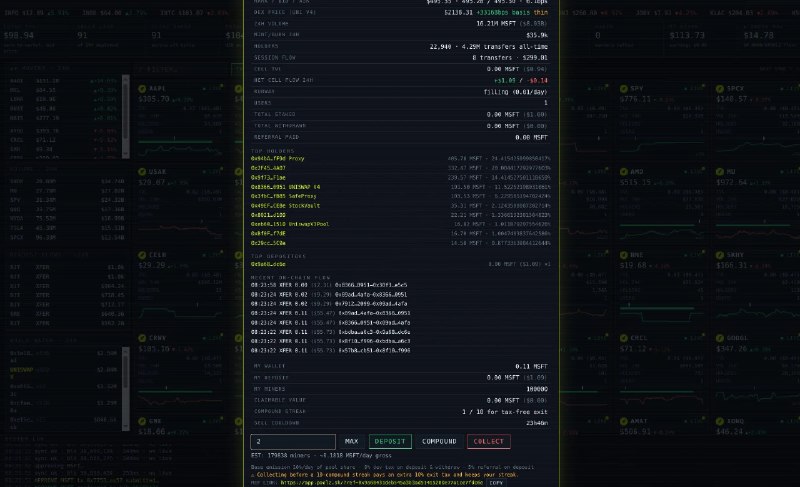Click the AAPL coin icon on background card

pyautogui.click(x=142, y=89)
